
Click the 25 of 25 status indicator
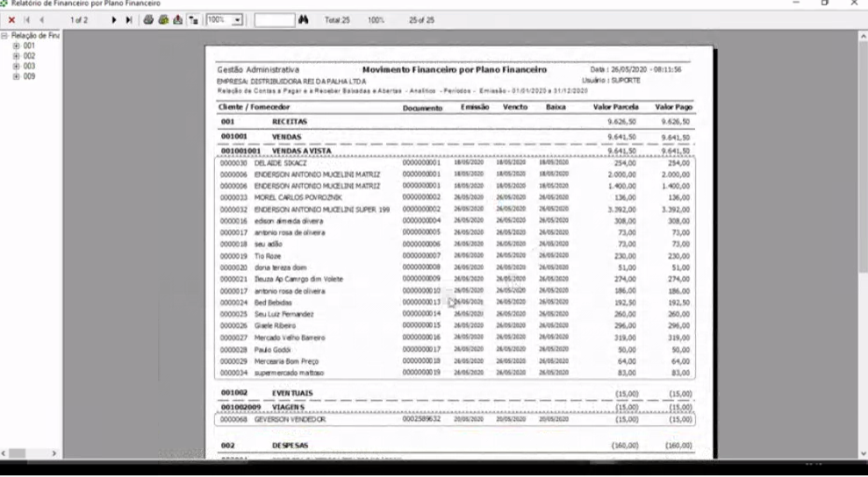(422, 20)
